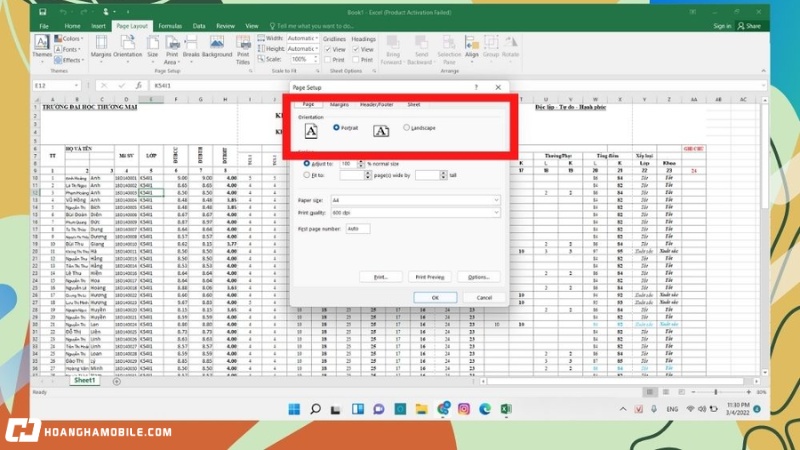Click the Print Preview button
800x450 pixels.
click(430, 277)
